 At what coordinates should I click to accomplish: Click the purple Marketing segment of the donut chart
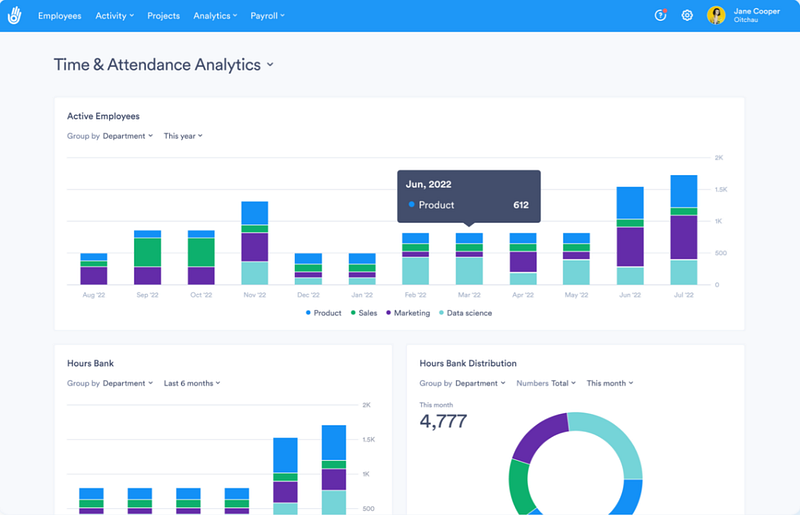[x=539, y=435]
